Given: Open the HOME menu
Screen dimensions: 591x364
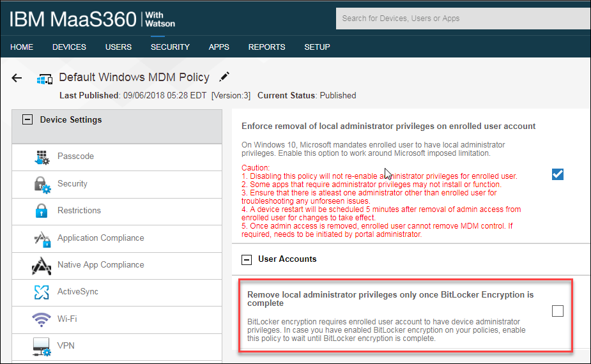Looking at the screenshot, I should pyautogui.click(x=22, y=47).
